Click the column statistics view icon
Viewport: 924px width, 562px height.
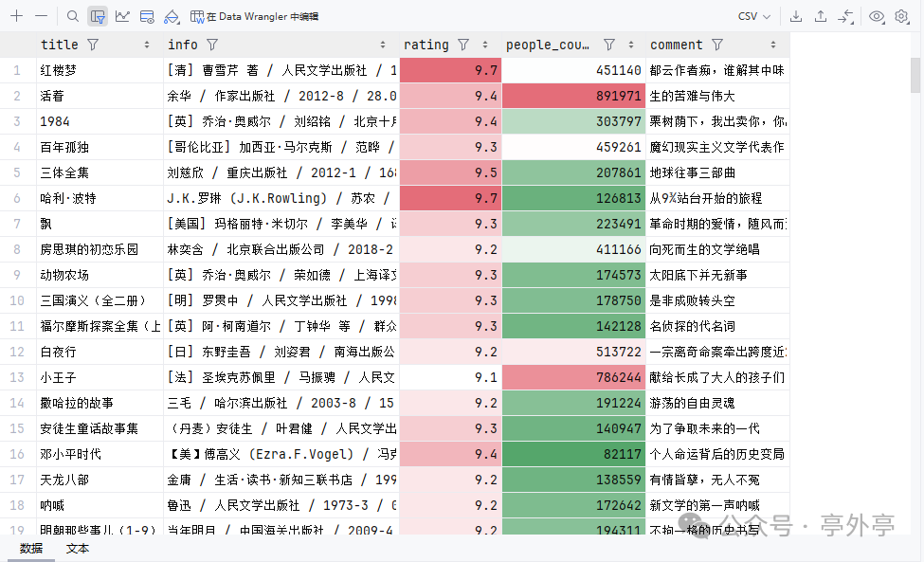point(147,16)
